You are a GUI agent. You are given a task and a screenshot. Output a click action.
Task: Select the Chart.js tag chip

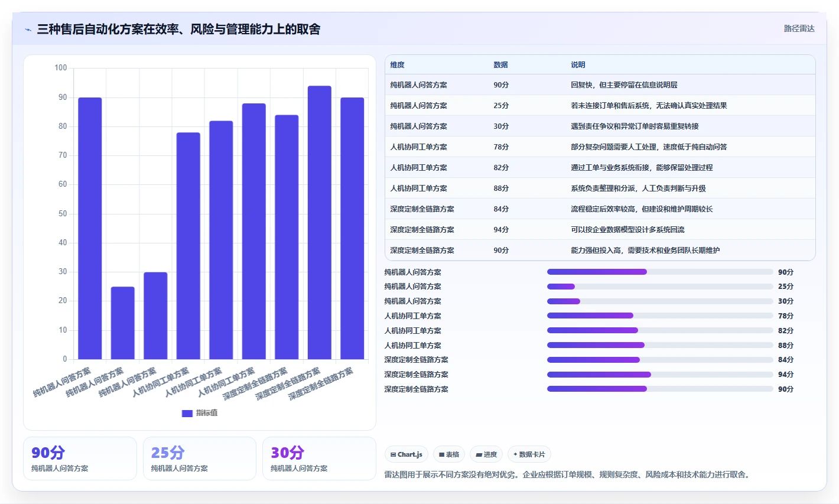coord(407,454)
